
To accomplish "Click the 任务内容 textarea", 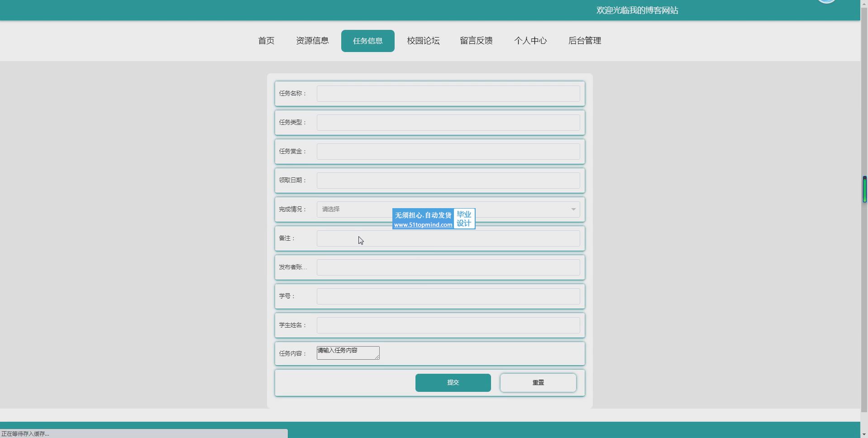I will 348,353.
